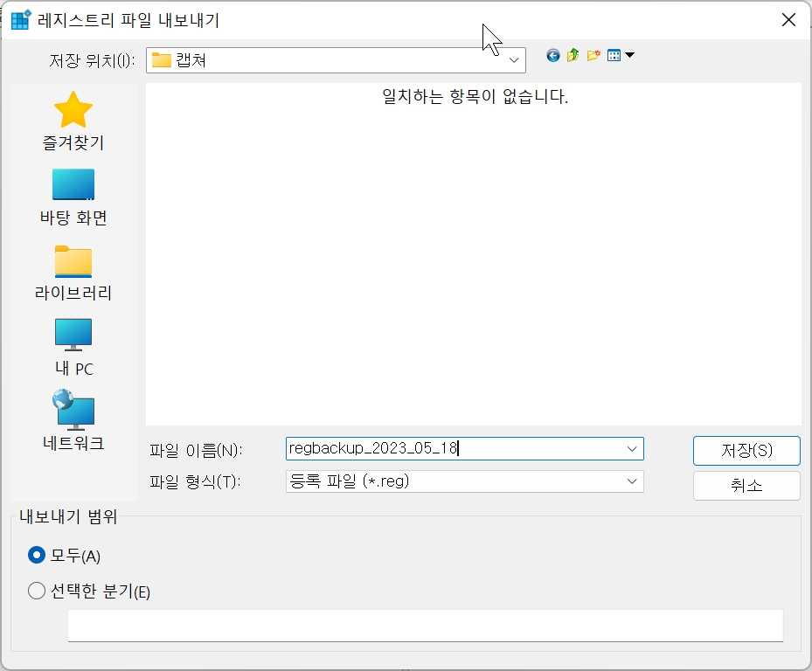This screenshot has width=812, height=671.
Task: Click the empty selected branch text field
Action: coord(425,626)
